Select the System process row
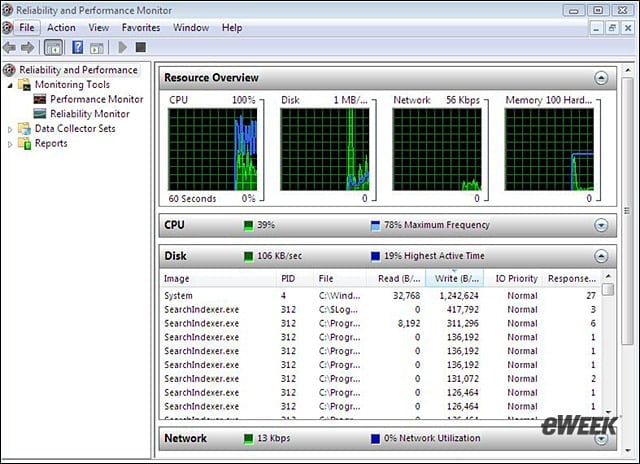Viewport: 640px width, 464px height. click(380, 295)
